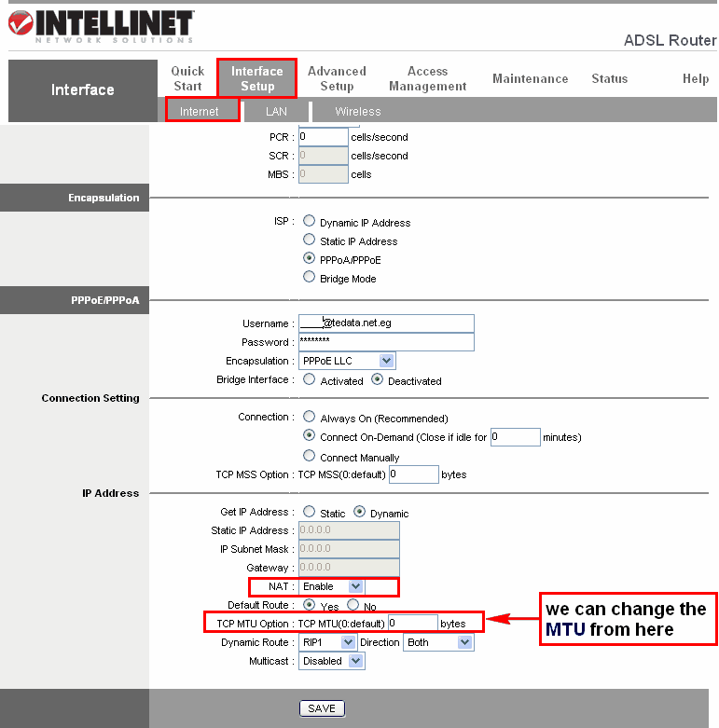This screenshot has width=719, height=728.
Task: Open the PPPoE LLC encapsulation dropdown
Action: coord(347,361)
